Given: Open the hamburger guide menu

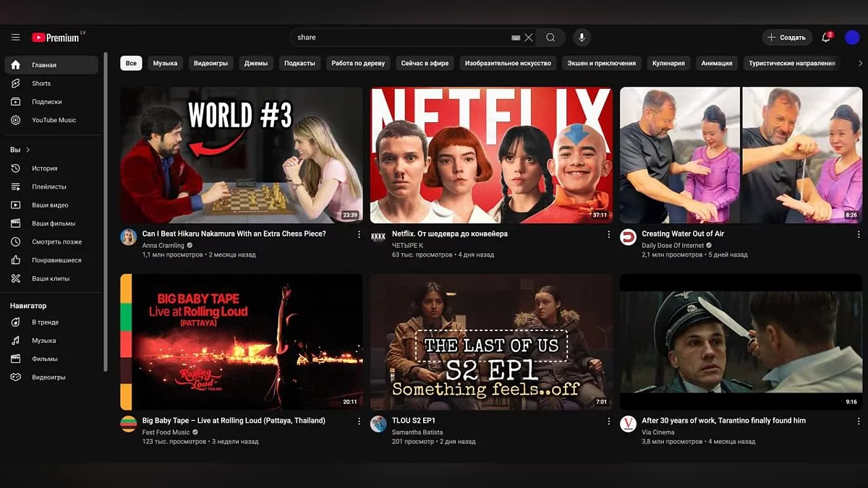Looking at the screenshot, I should click(15, 38).
